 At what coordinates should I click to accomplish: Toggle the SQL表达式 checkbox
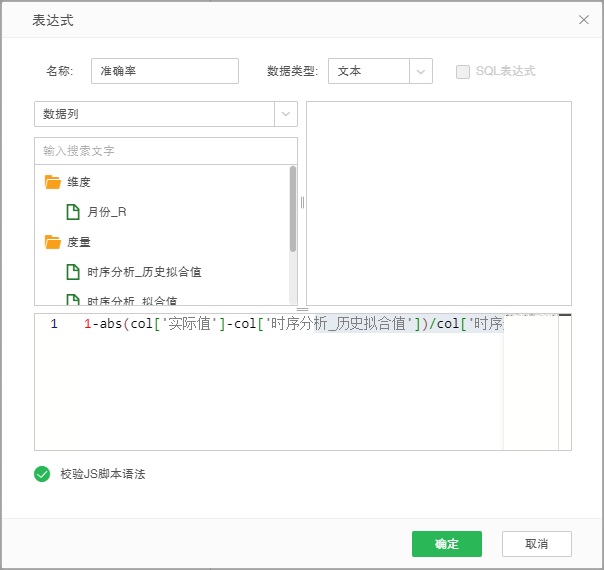click(463, 71)
